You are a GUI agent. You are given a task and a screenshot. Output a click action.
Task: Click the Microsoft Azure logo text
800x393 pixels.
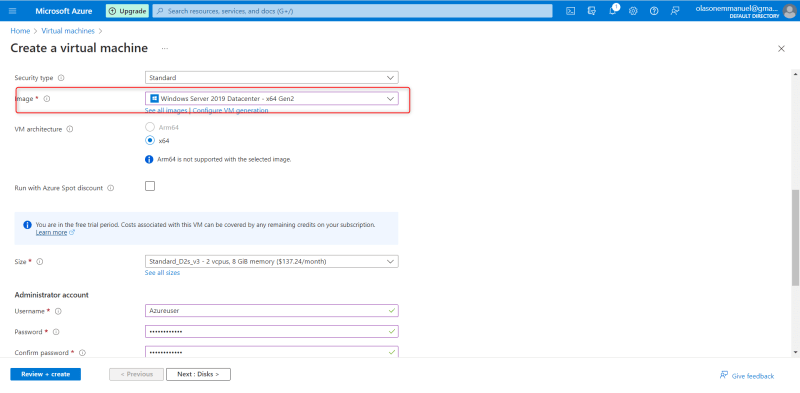click(x=64, y=11)
